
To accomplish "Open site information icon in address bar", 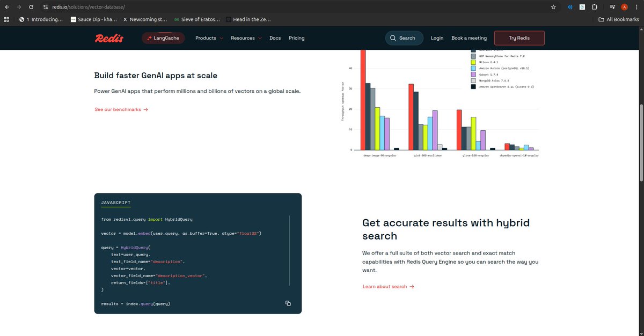I will [45, 7].
